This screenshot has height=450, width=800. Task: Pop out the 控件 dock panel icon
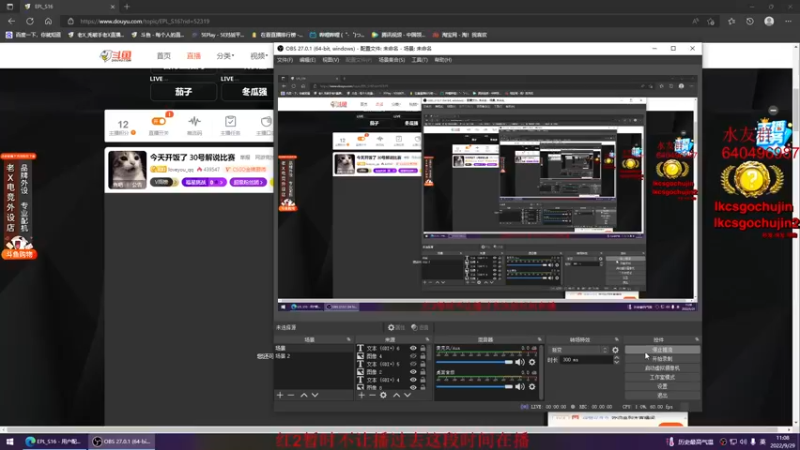(696, 339)
